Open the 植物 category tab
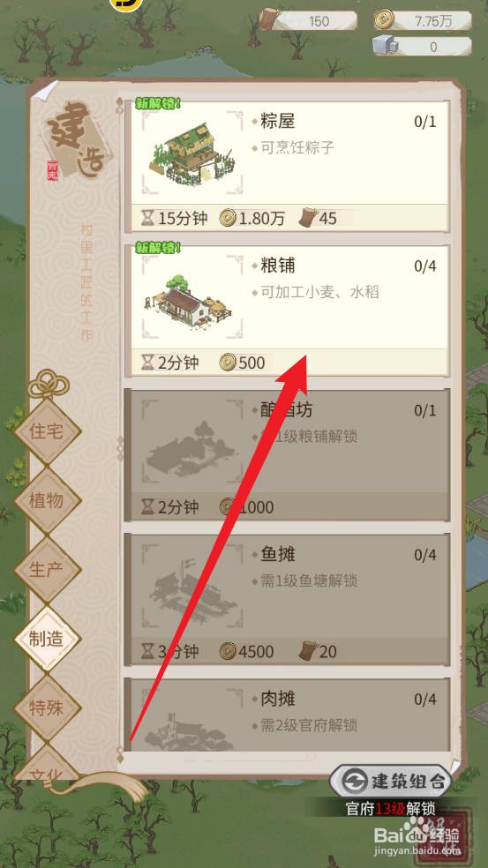 click(x=47, y=500)
